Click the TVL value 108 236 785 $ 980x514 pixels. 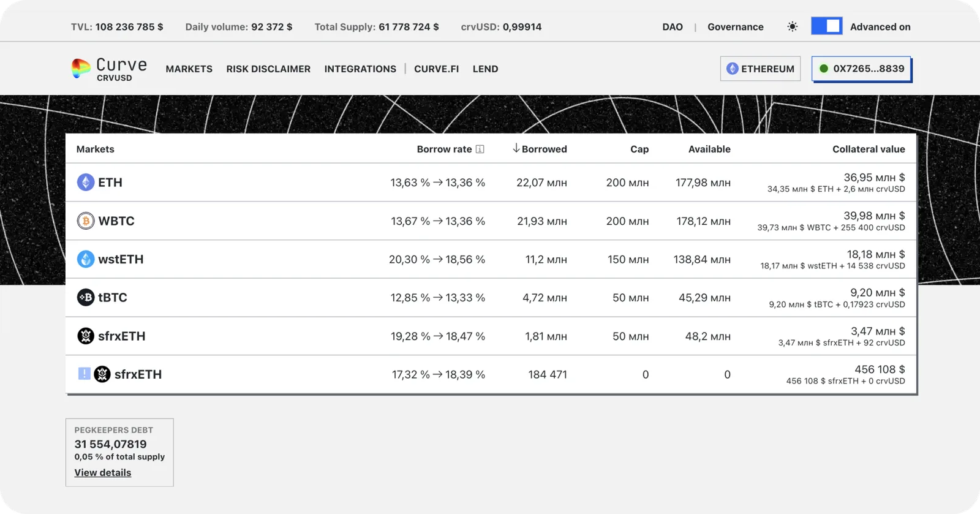129,27
